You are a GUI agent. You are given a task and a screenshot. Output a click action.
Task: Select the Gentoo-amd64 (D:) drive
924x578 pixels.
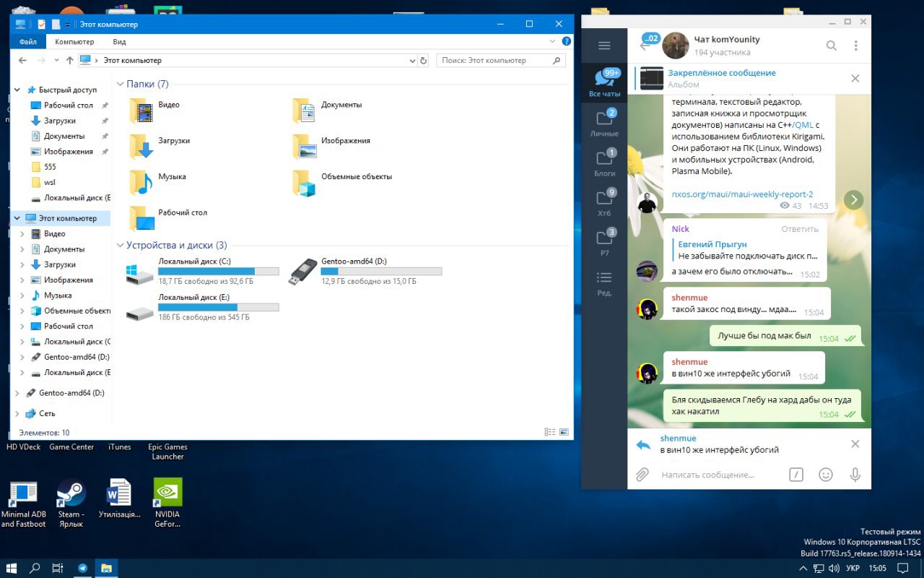pyautogui.click(x=365, y=272)
